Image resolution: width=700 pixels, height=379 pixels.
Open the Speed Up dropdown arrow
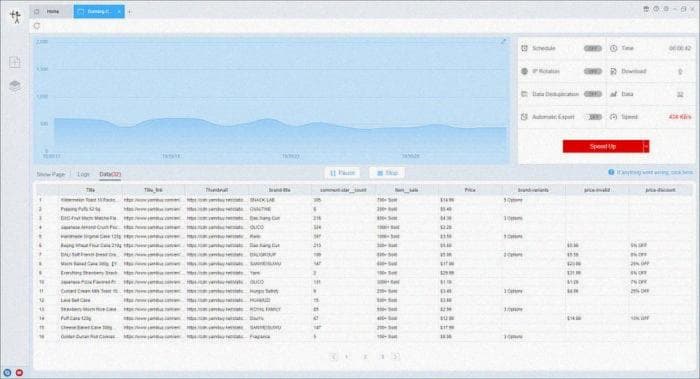tap(646, 146)
